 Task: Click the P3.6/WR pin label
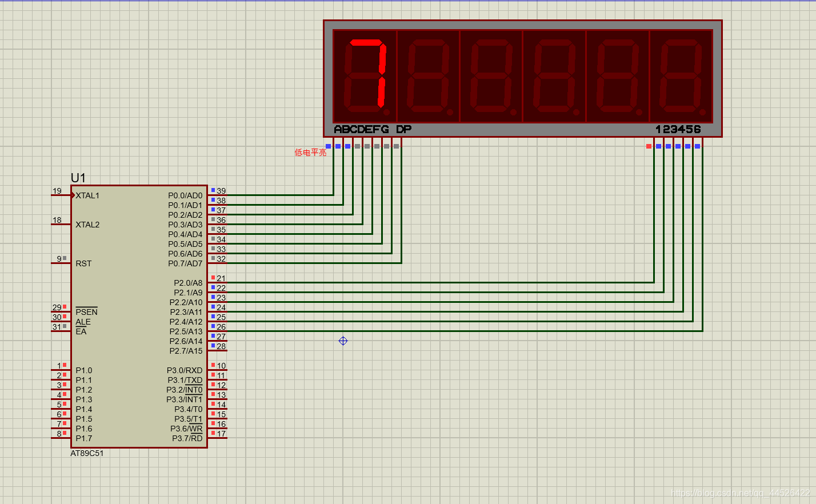pyautogui.click(x=186, y=429)
